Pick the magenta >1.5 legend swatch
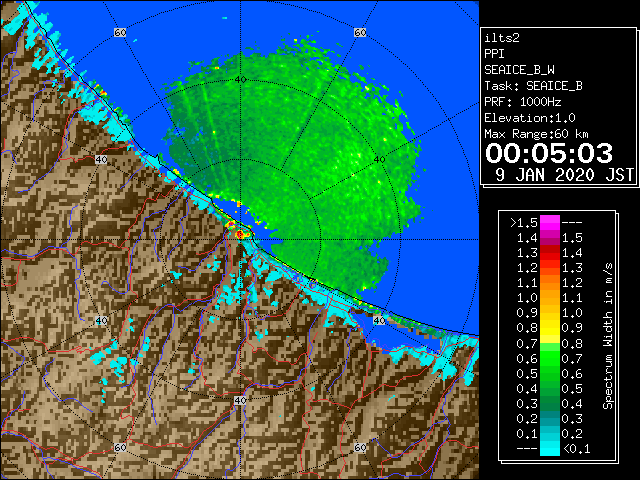 (x=550, y=222)
